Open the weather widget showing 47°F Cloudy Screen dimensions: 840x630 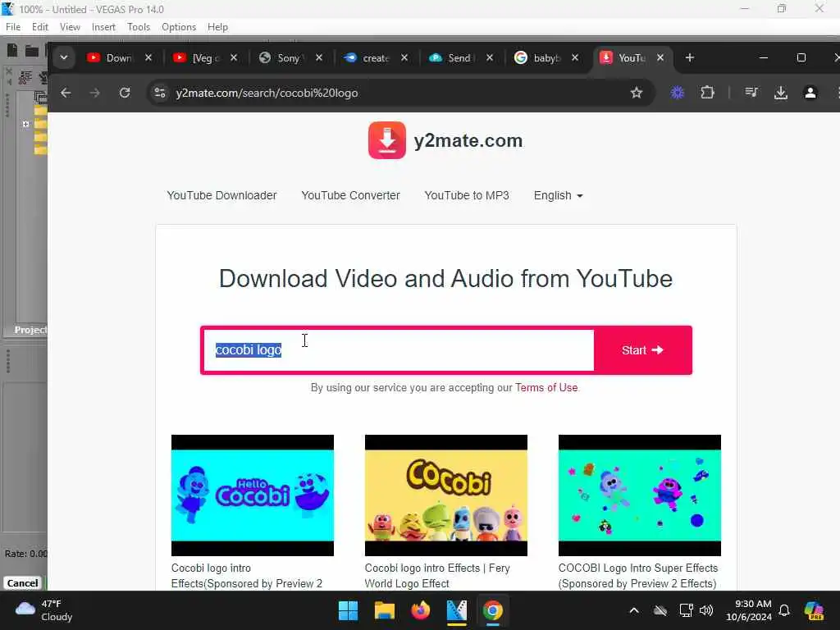[44, 610]
